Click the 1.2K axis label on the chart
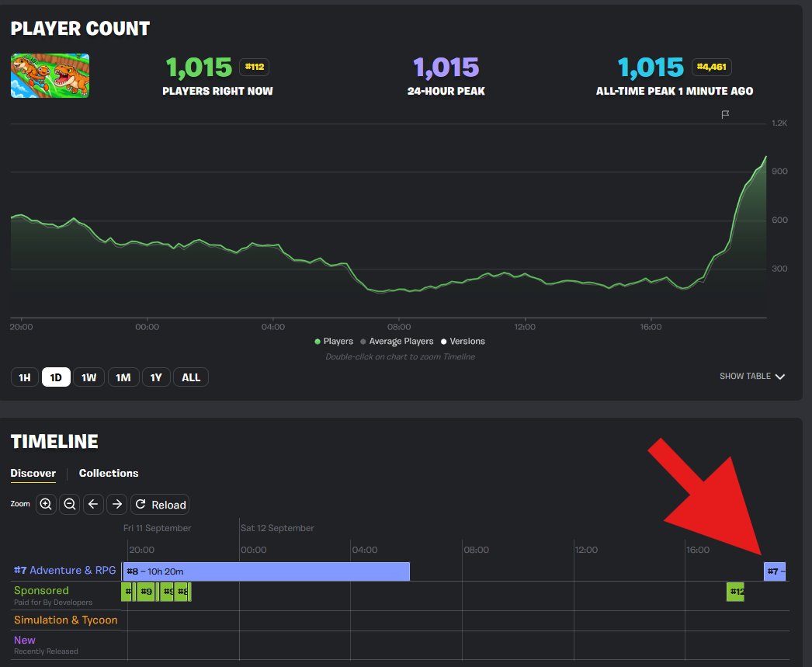Image resolution: width=812 pixels, height=667 pixels. coord(779,123)
